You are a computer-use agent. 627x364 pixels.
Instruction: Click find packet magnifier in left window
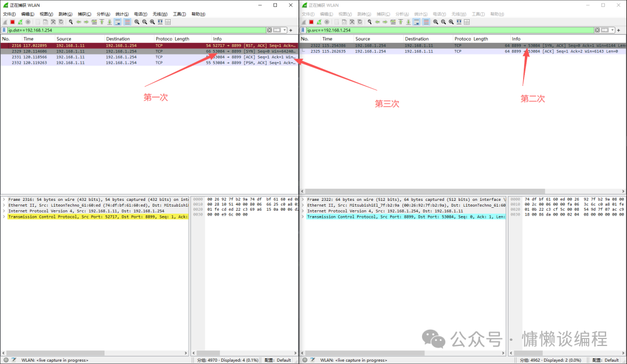[71, 22]
